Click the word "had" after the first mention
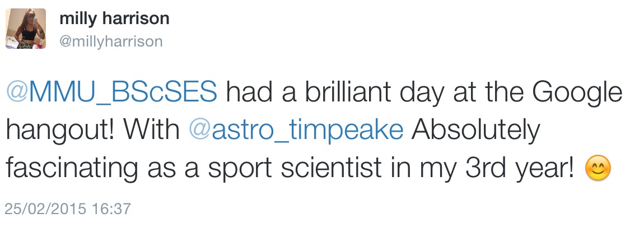Screen dimensions: 644x227 244,92
